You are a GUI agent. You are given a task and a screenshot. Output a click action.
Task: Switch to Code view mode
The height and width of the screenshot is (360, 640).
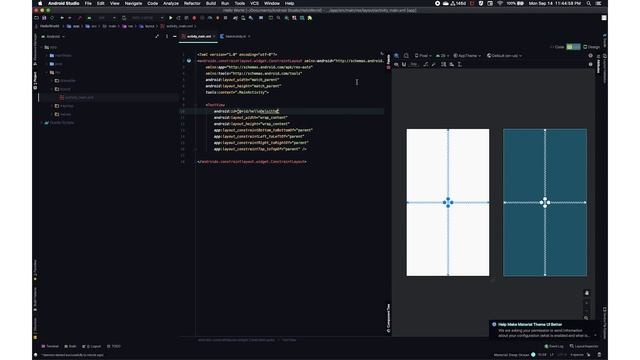coord(557,47)
